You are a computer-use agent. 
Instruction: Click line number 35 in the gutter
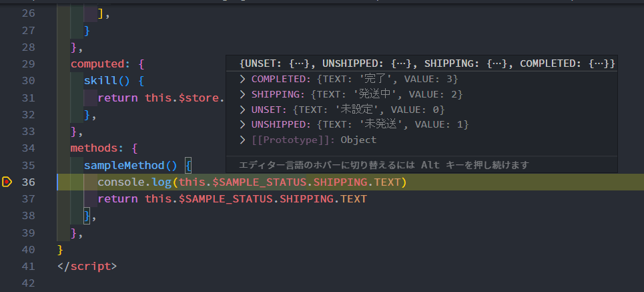(28, 165)
